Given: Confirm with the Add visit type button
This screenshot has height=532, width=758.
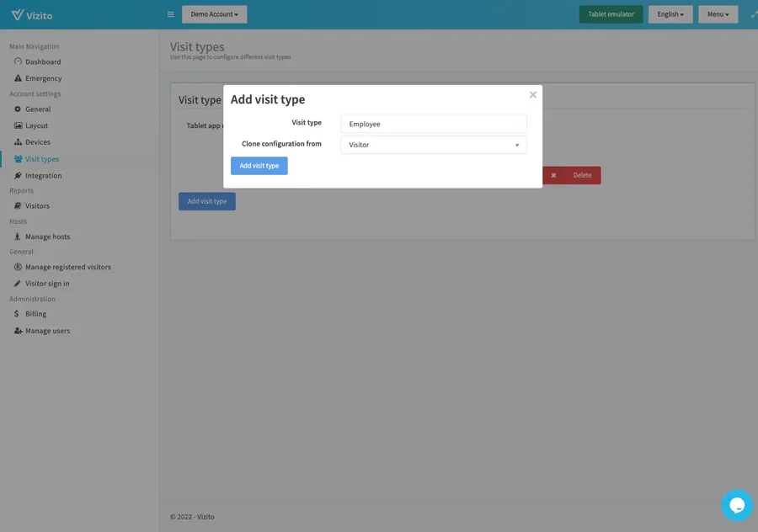Looking at the screenshot, I should [258, 165].
